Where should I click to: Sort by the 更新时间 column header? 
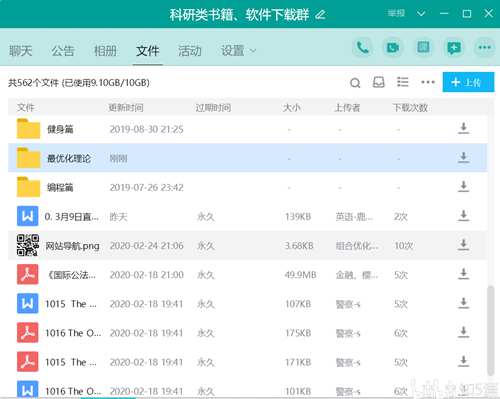point(126,108)
